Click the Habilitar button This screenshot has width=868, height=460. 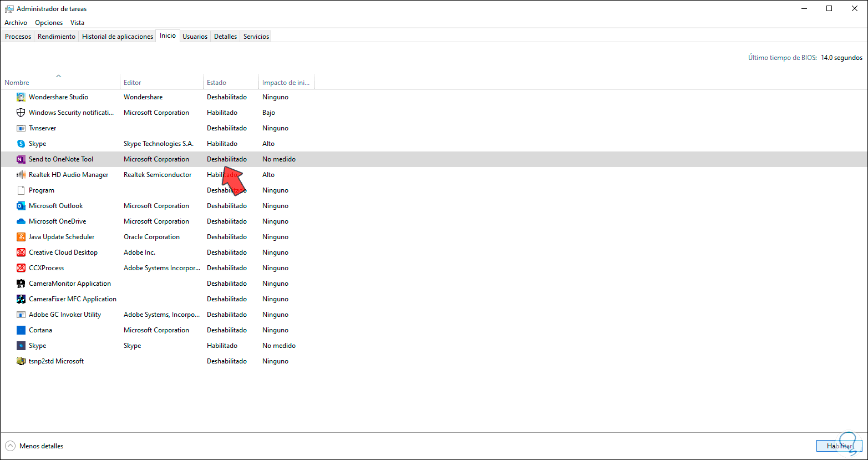pyautogui.click(x=840, y=446)
